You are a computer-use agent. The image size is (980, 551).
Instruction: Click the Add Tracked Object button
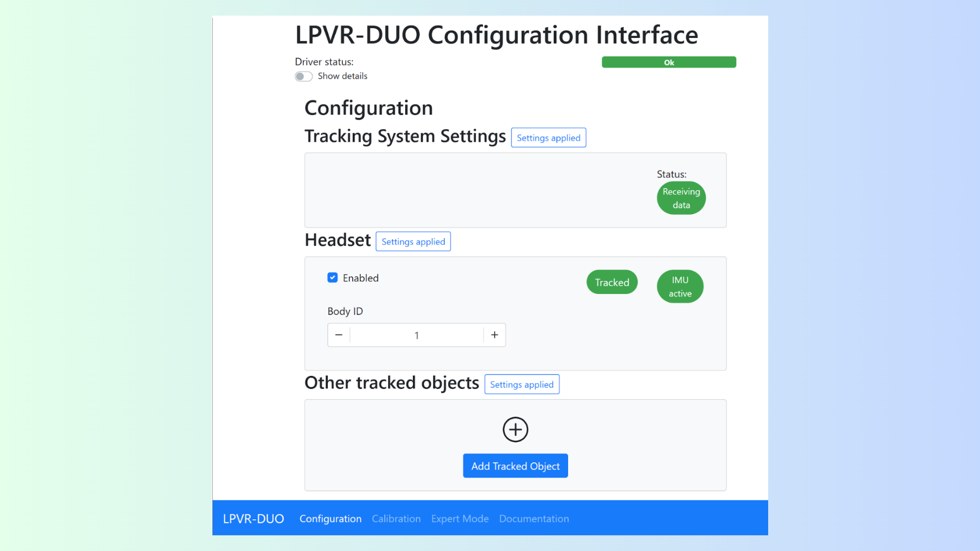[x=516, y=466]
